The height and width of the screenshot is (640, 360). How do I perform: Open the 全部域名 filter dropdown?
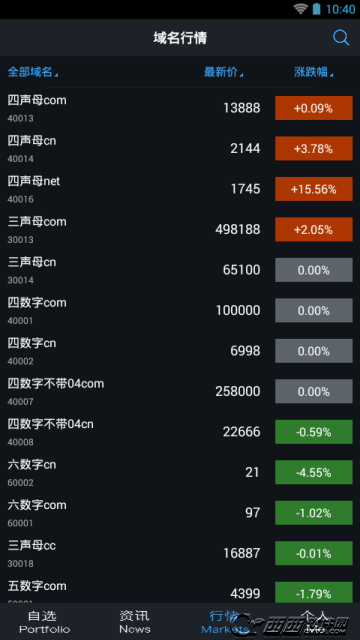[33, 72]
